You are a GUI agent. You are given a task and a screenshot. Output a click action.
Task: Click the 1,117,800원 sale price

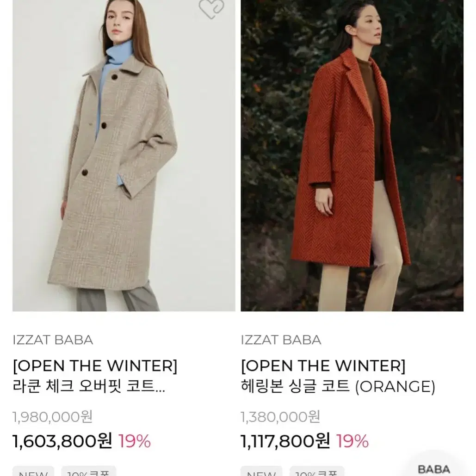tap(285, 441)
